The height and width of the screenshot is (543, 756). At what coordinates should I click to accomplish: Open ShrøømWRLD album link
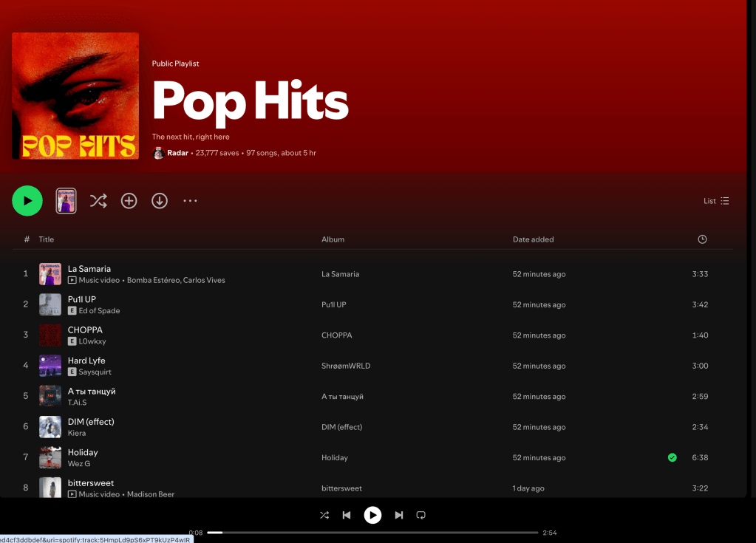pos(346,366)
